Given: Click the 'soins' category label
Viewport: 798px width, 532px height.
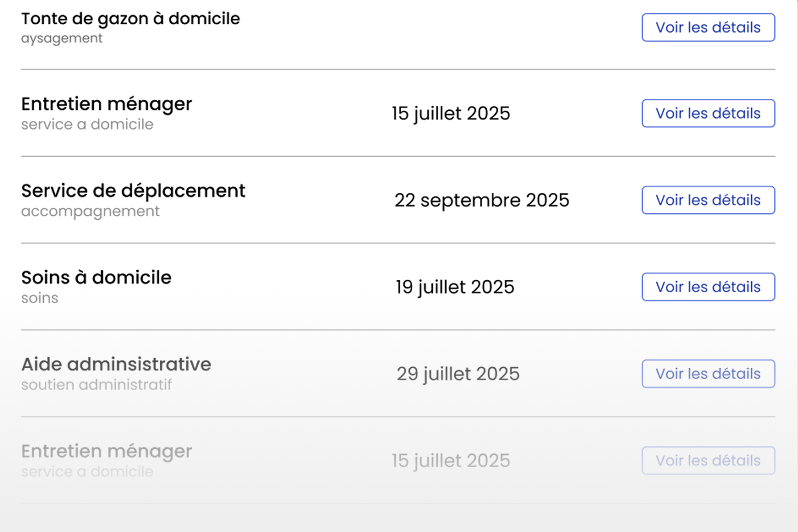Looking at the screenshot, I should tap(40, 298).
